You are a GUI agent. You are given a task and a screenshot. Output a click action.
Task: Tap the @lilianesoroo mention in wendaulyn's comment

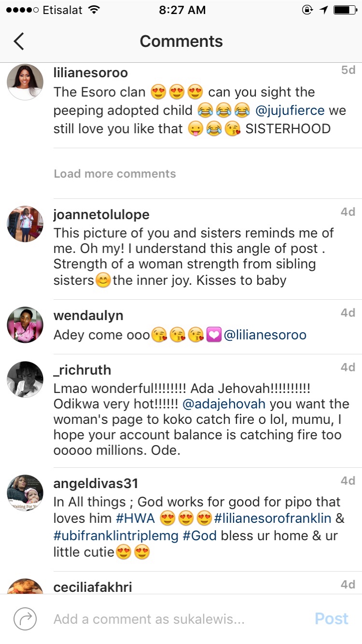click(x=265, y=335)
